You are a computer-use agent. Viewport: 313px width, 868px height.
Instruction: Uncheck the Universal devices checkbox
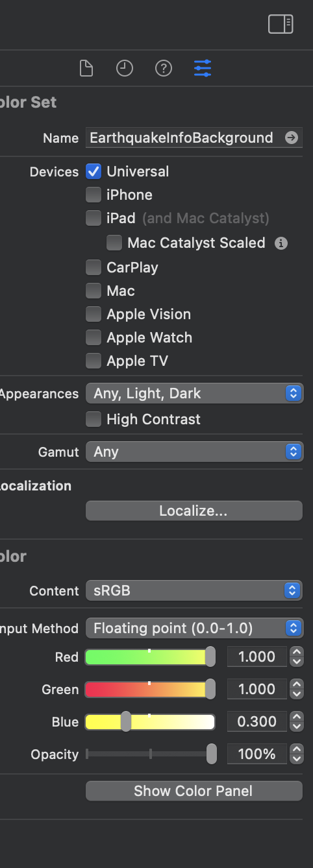coord(94,172)
